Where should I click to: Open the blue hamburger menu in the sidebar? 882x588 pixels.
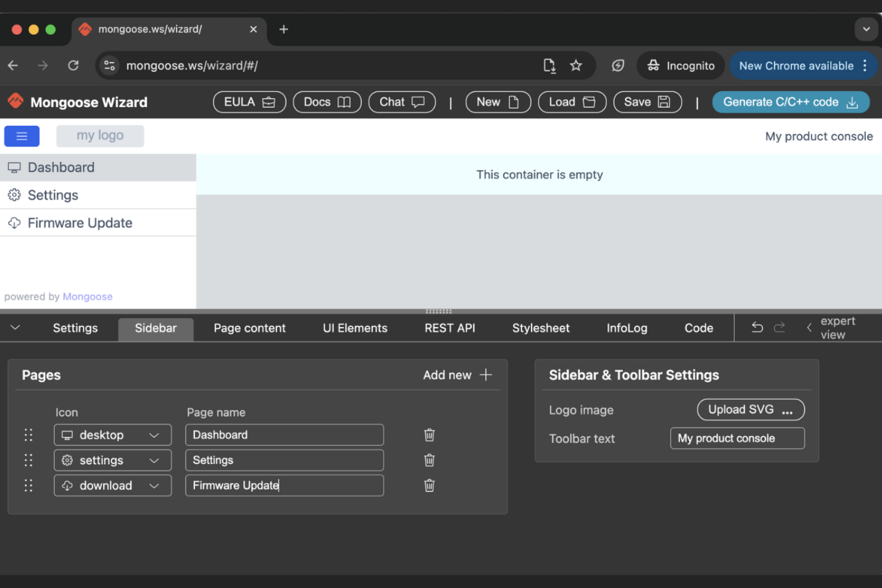(21, 136)
